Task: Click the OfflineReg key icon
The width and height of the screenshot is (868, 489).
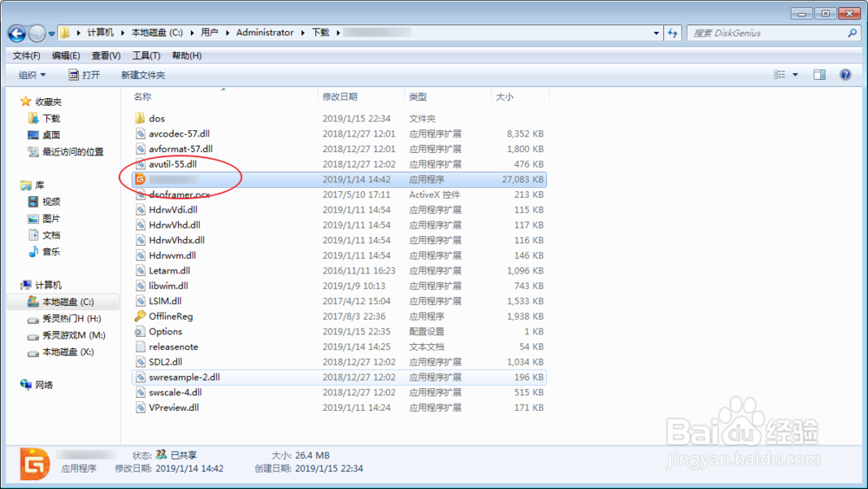Action: (140, 315)
